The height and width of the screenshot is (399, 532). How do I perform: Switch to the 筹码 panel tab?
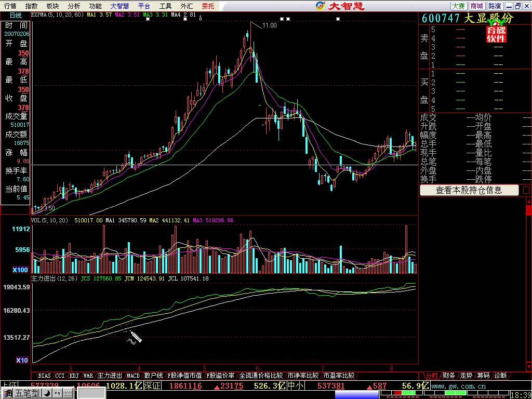click(483, 376)
